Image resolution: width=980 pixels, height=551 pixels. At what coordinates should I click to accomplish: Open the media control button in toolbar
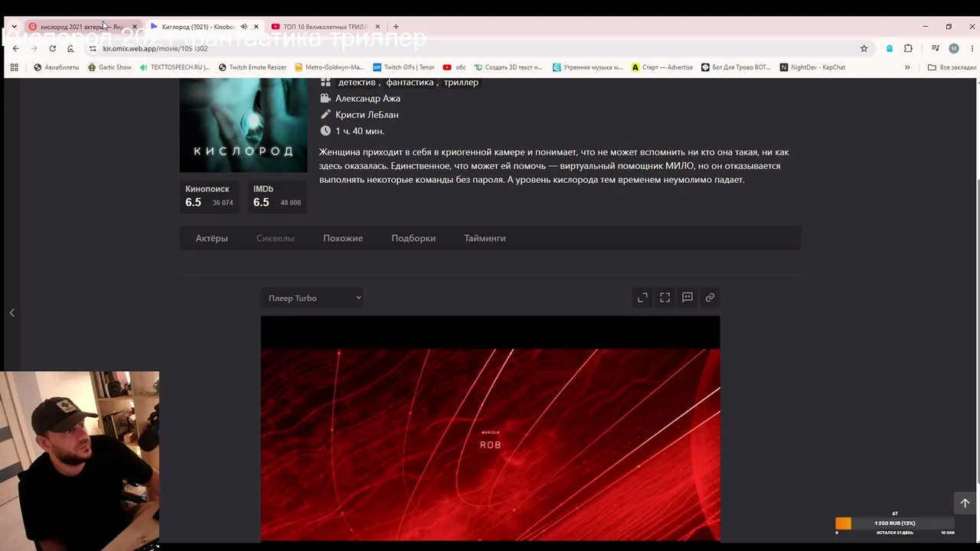tap(936, 48)
